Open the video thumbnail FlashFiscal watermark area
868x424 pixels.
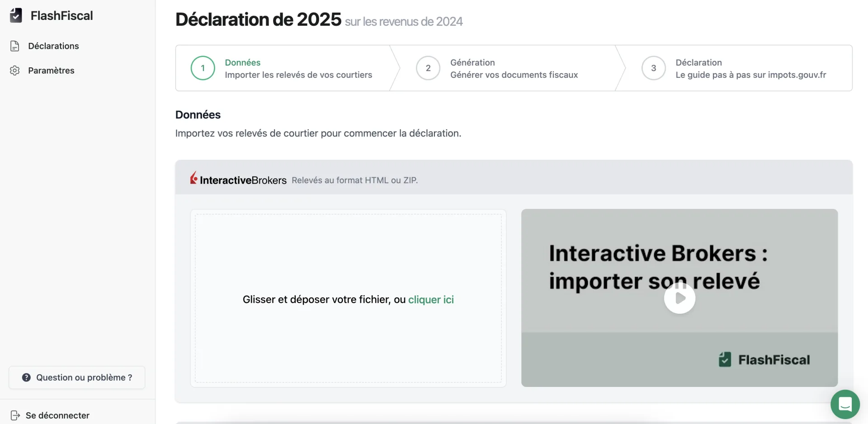tap(764, 360)
